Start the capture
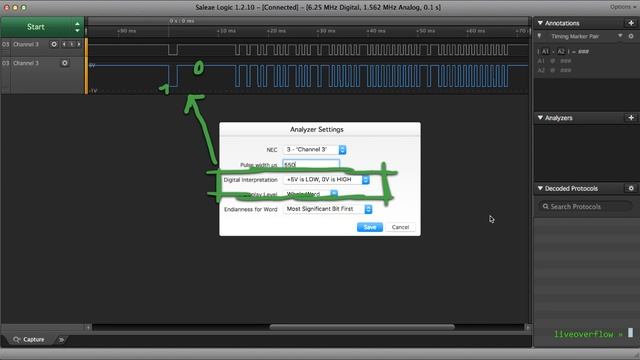 coord(36,27)
